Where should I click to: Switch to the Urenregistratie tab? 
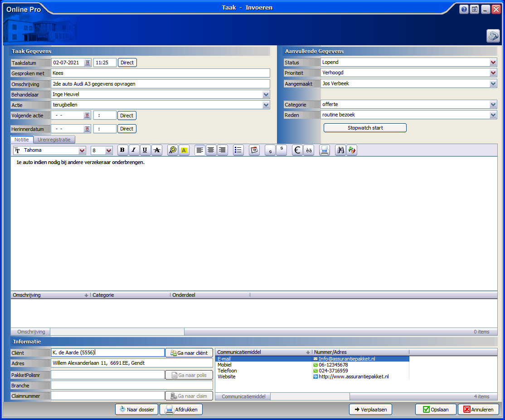[x=54, y=140]
